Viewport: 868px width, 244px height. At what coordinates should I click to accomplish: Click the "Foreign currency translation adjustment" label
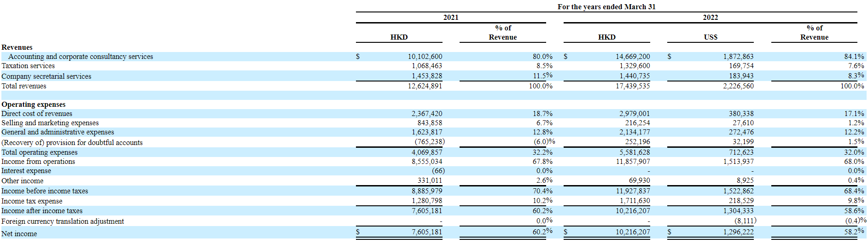63,221
